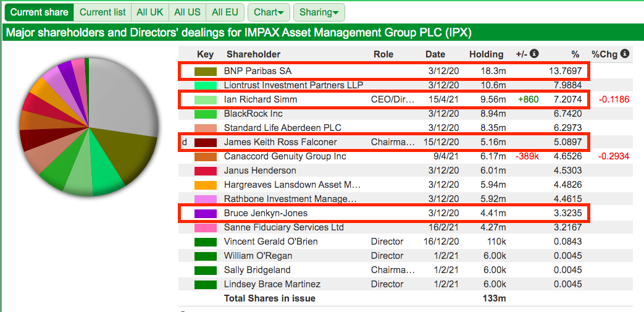Click the -0.2934 percent change value
Image resolution: width=644 pixels, height=312 pixels.
click(x=614, y=156)
